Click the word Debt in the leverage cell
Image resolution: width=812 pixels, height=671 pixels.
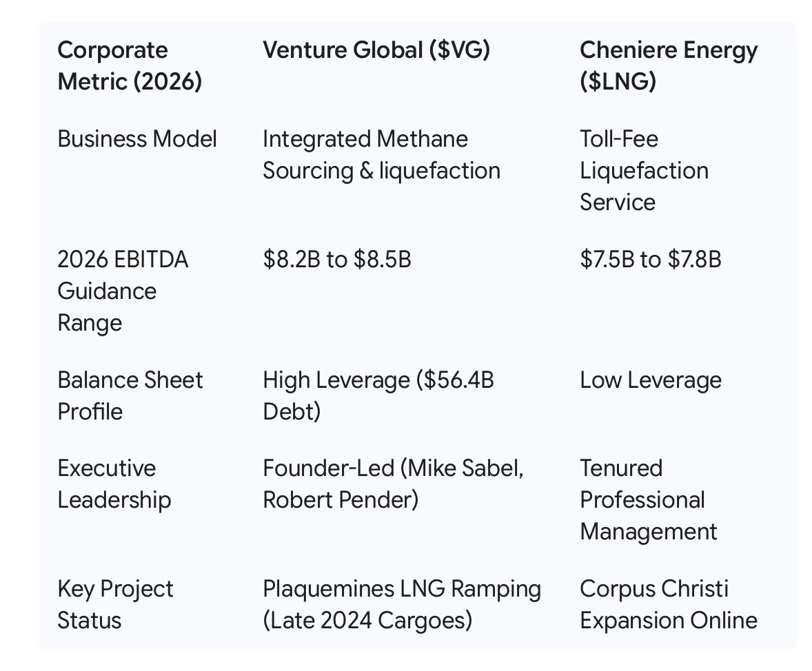point(292,411)
